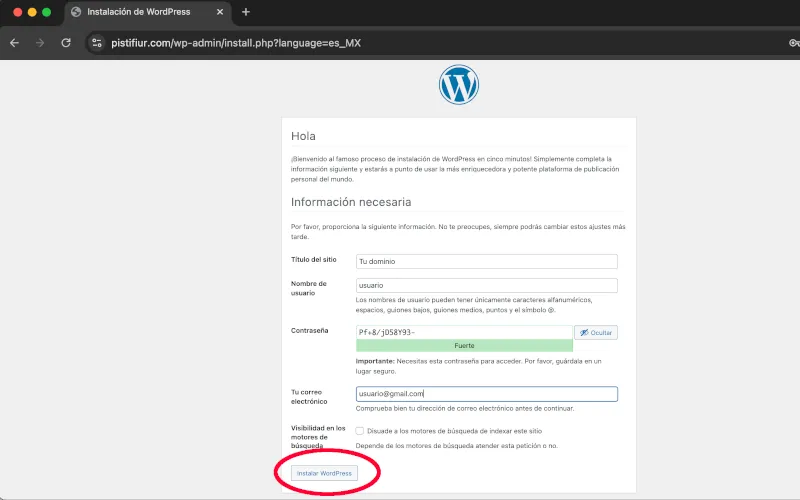The width and height of the screenshot is (800, 500).
Task: Click the Visibilidad en los motores label
Action: [x=318, y=437]
